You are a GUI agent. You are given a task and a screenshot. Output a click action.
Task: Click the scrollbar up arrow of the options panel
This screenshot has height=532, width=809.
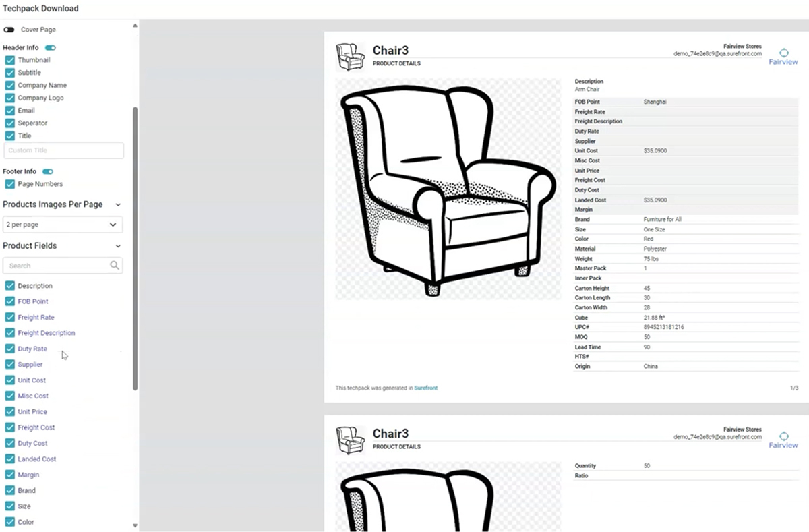click(x=135, y=24)
